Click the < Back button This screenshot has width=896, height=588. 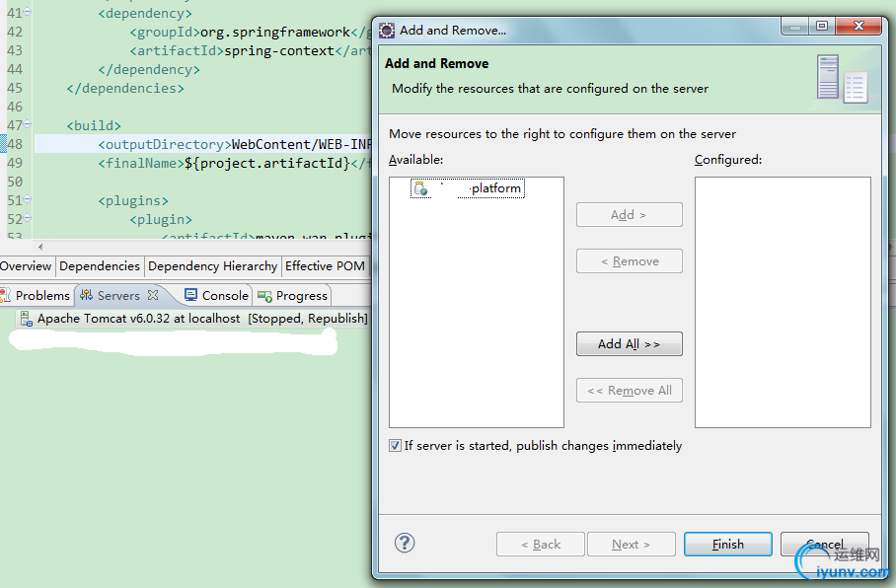[541, 544]
